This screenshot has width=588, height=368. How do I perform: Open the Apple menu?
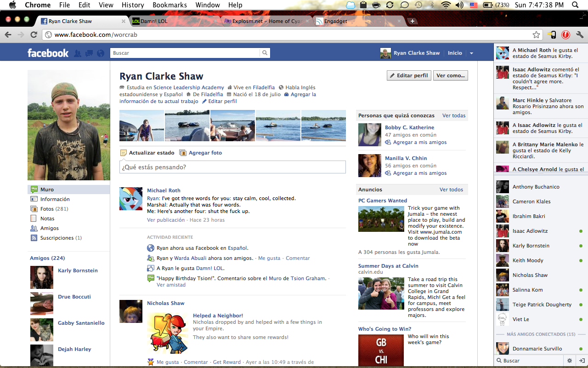pos(12,5)
